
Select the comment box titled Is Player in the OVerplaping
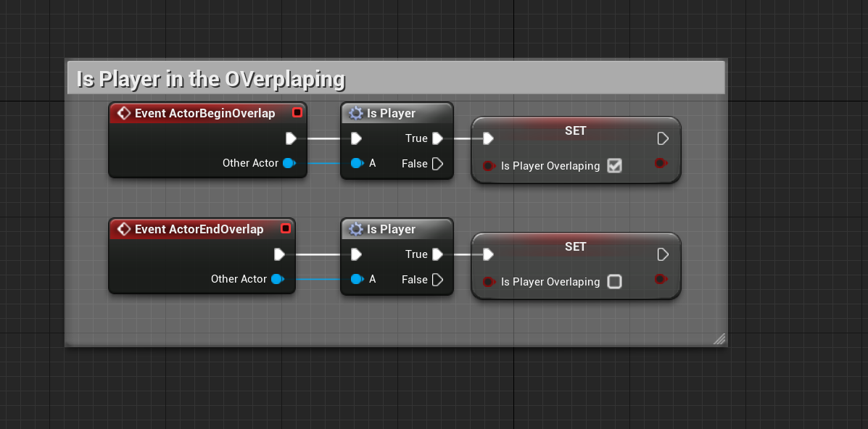click(x=396, y=78)
